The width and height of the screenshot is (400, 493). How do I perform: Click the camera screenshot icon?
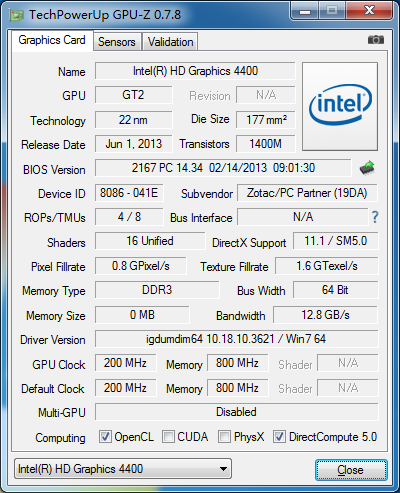[x=376, y=40]
